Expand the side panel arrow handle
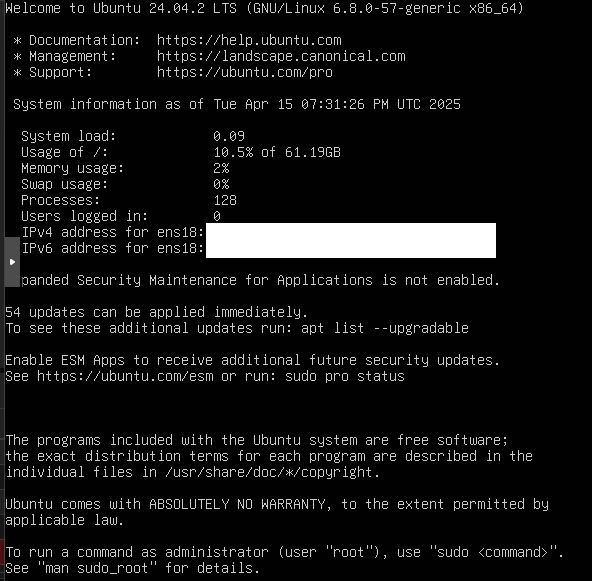Screen dimensions: 592x581 tap(12, 262)
